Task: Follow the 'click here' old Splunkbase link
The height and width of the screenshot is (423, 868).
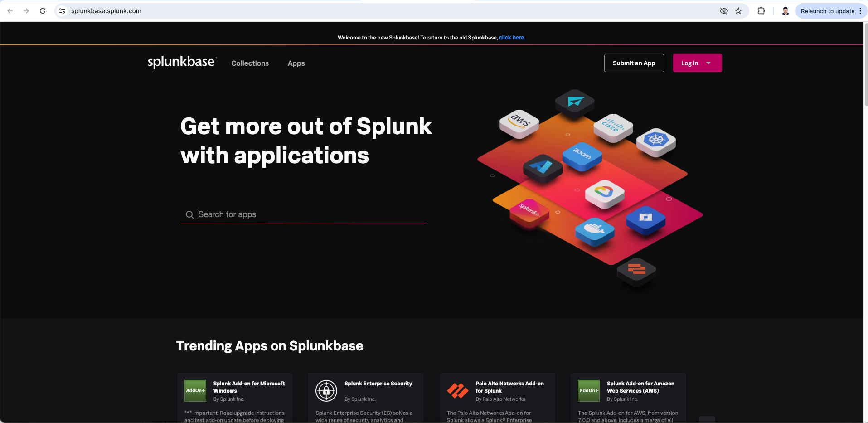Action: pyautogui.click(x=512, y=38)
